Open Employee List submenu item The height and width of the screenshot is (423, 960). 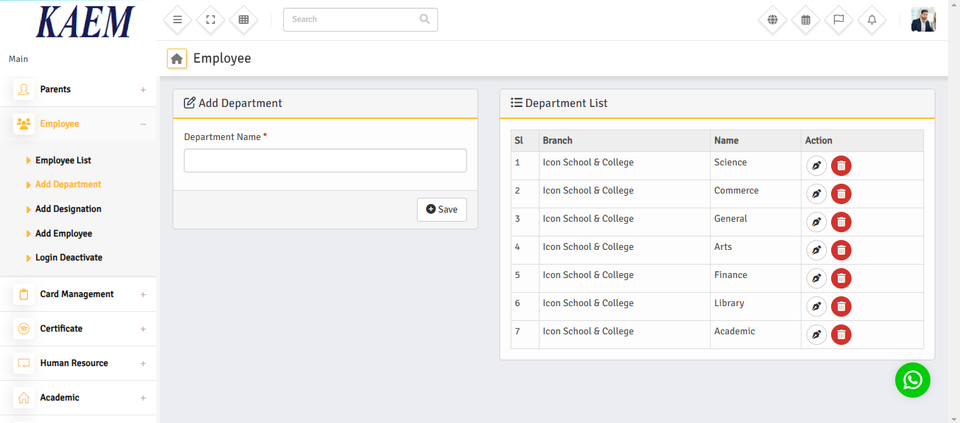tap(63, 160)
